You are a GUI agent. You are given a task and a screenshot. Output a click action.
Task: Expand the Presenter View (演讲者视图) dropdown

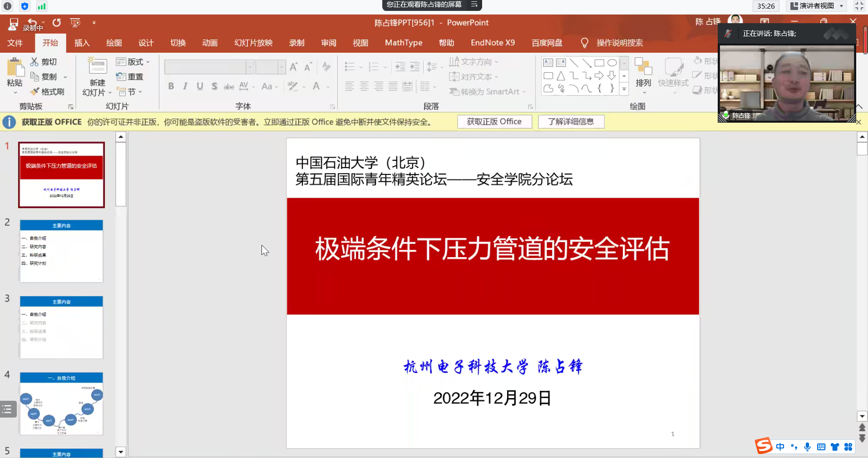pos(841,6)
